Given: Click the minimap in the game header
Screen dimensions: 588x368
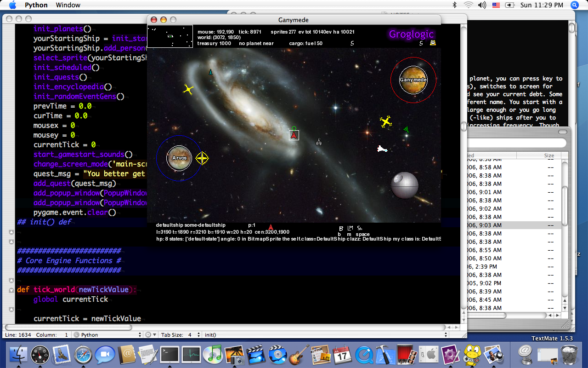Looking at the screenshot, I should [170, 36].
